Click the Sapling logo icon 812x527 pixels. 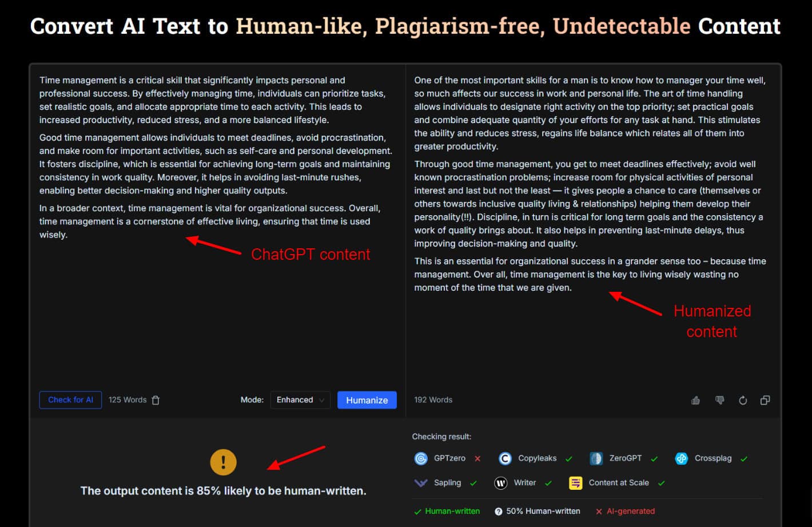pos(421,483)
